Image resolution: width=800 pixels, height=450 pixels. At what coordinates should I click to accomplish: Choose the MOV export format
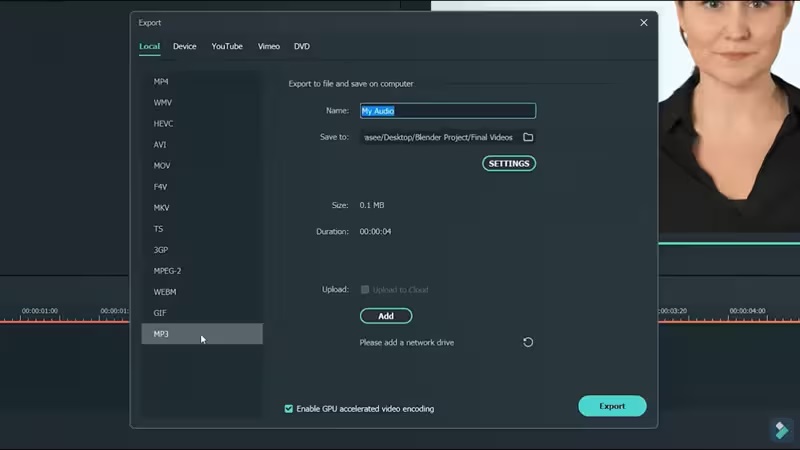[x=202, y=166]
